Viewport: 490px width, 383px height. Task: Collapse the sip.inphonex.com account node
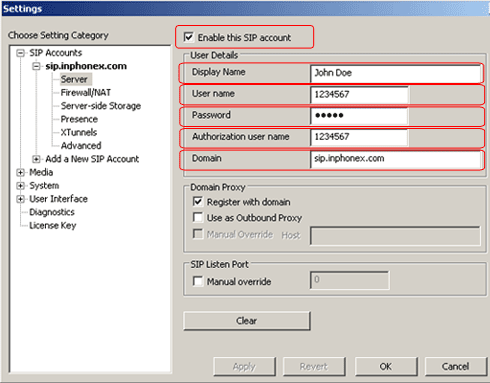pyautogui.click(x=36, y=66)
